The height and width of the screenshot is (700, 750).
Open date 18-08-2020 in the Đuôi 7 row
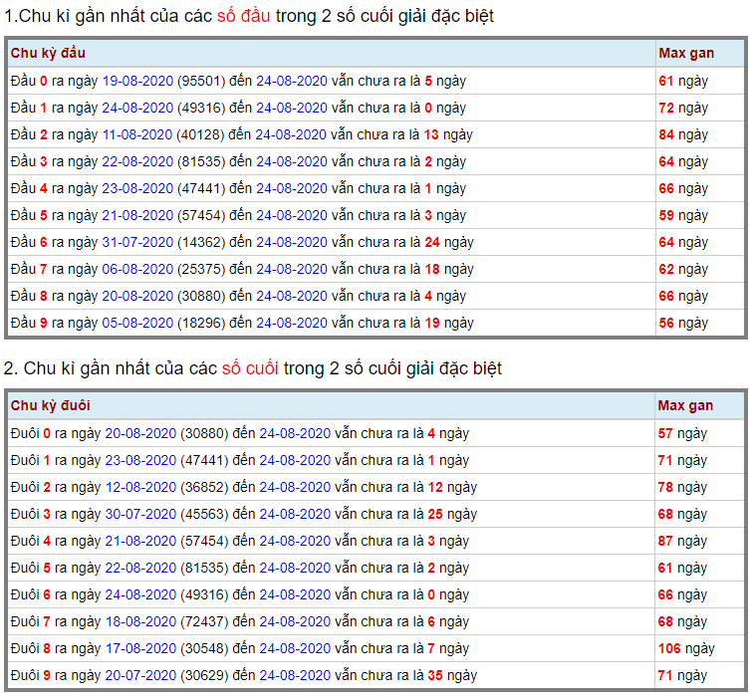[140, 621]
